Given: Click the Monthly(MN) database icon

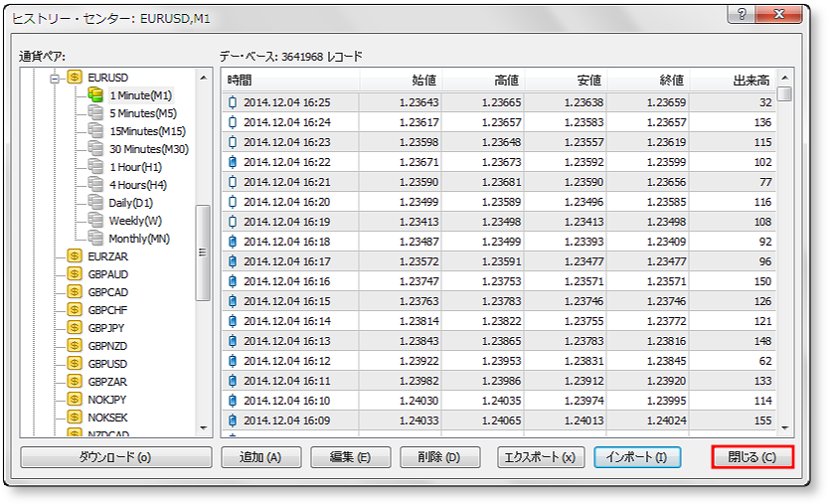Looking at the screenshot, I should pos(95,239).
